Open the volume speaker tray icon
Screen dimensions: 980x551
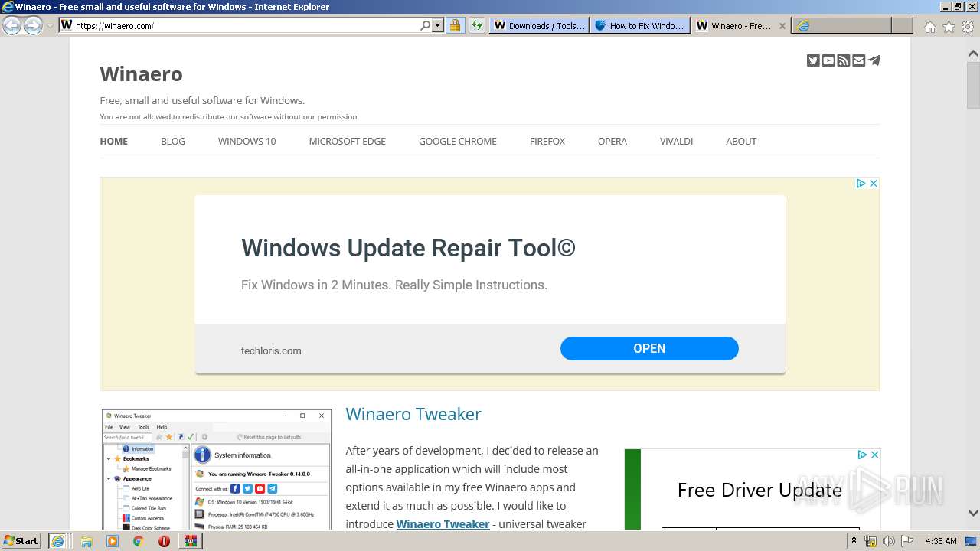point(889,541)
